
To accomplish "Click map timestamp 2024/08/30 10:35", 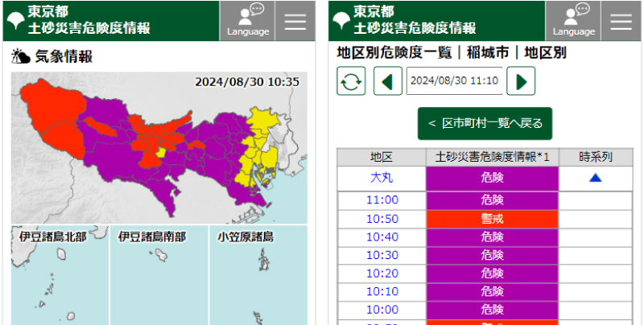I will coord(247,82).
